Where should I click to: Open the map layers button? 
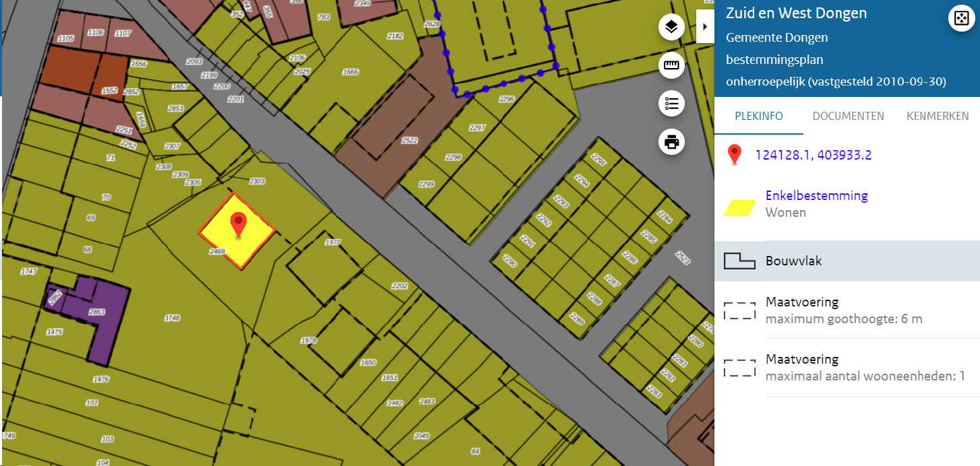coord(671,28)
